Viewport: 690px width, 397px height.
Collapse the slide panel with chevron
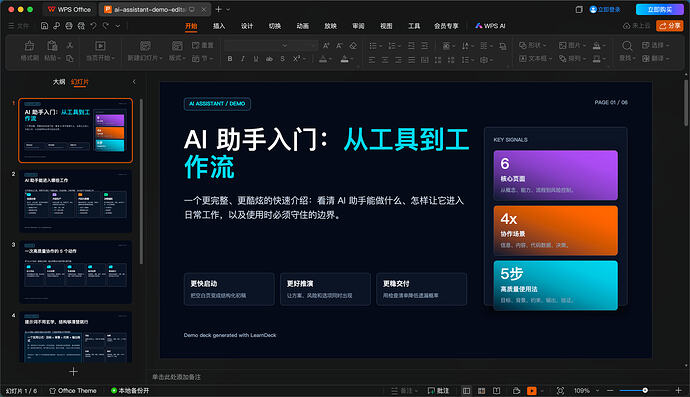coord(134,82)
